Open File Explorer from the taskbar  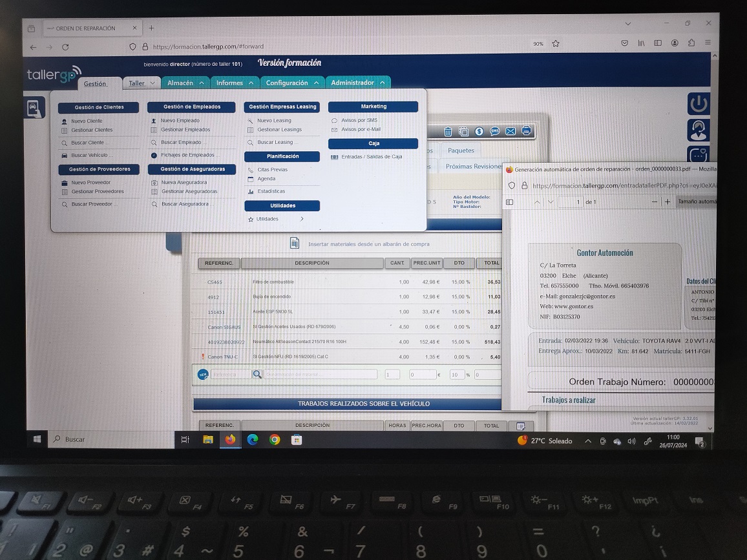(x=207, y=439)
